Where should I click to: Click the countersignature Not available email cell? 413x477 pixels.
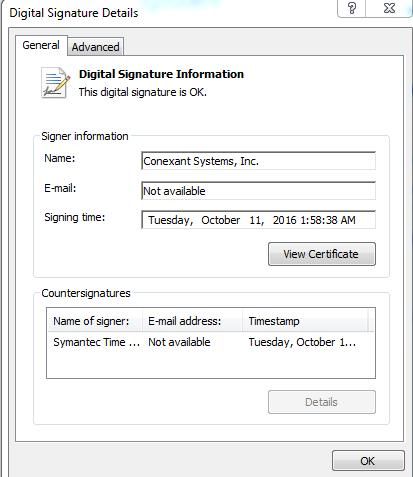tap(179, 342)
